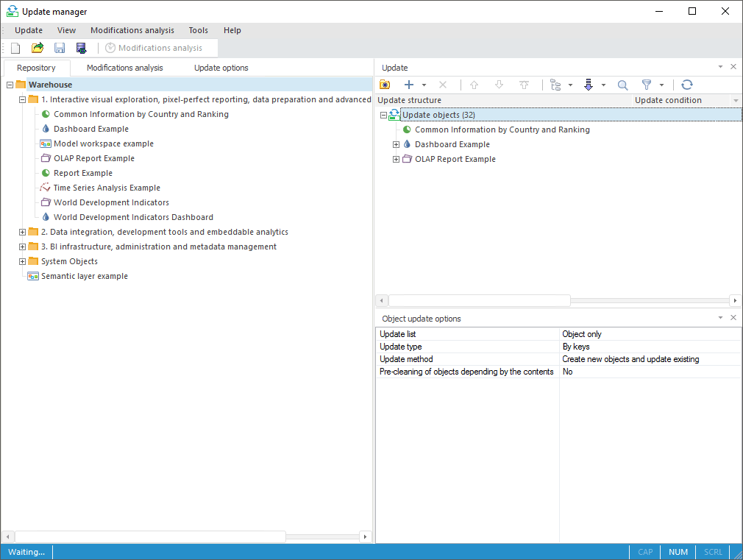Click the Save As icon in toolbar
The height and width of the screenshot is (560, 743).
click(81, 48)
